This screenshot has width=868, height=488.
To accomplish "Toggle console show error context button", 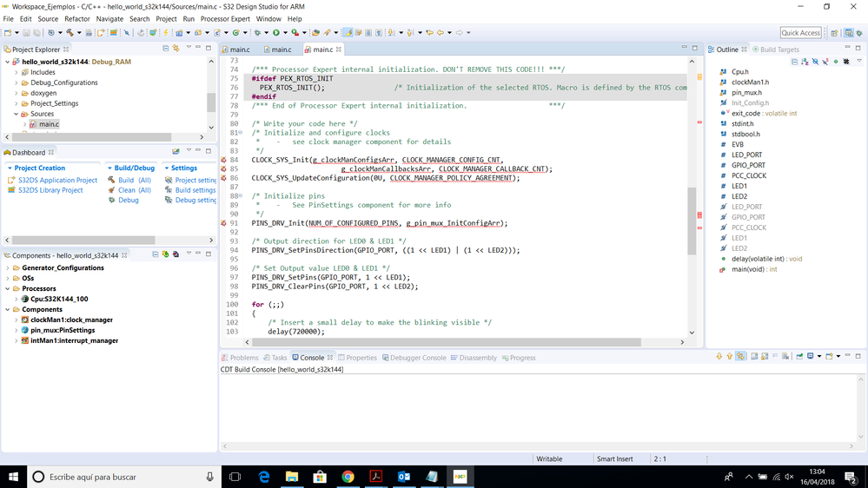I will point(740,356).
